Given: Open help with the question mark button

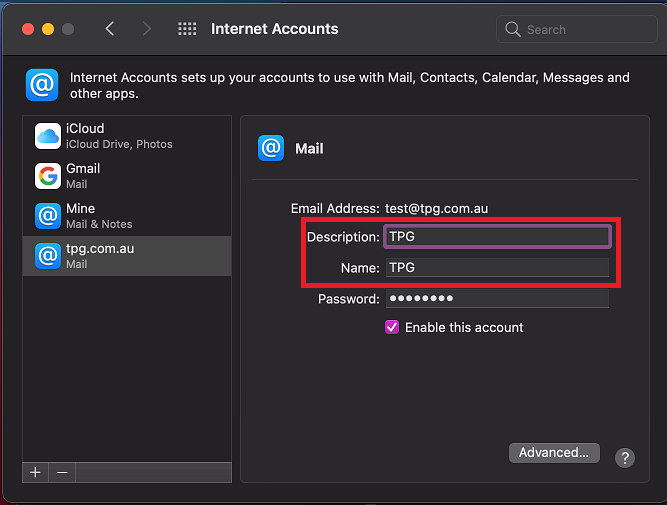Looking at the screenshot, I should click(625, 458).
